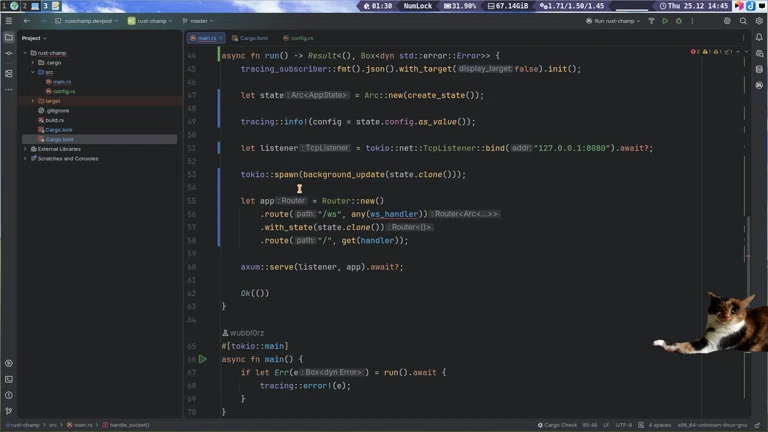768x432 pixels.
Task: Select Cargo.lock in the project tree
Action: (58, 130)
